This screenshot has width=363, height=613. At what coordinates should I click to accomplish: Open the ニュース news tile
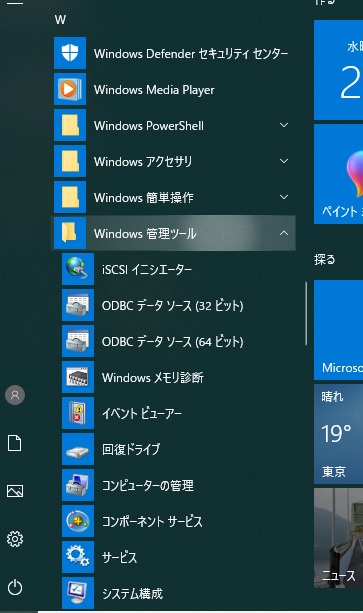(x=338, y=538)
